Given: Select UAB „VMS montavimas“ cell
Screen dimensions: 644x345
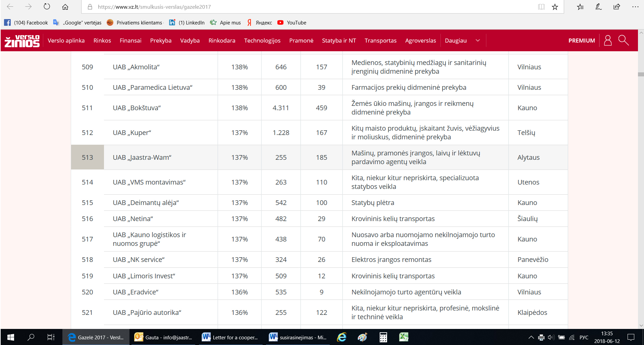Looking at the screenshot, I should click(x=149, y=182).
